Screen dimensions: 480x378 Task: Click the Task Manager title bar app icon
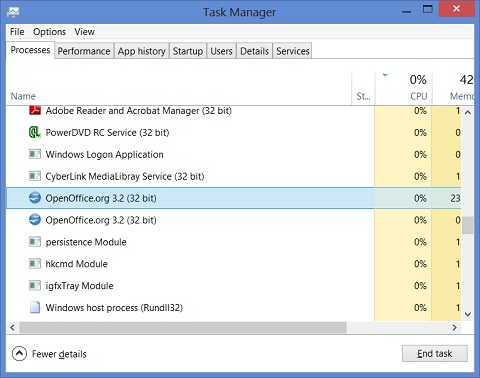13,12
